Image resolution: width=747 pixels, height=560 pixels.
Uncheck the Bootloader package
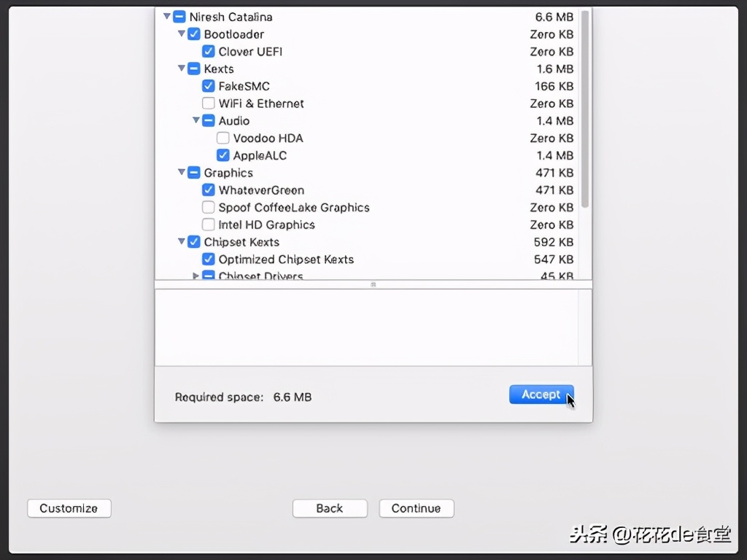pos(193,34)
